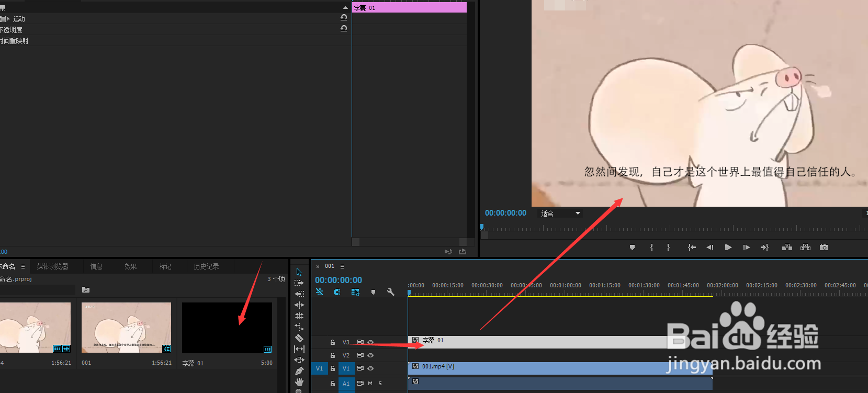Select the 001.mp4 [V] clip
The image size is (868, 393).
pyautogui.click(x=560, y=368)
